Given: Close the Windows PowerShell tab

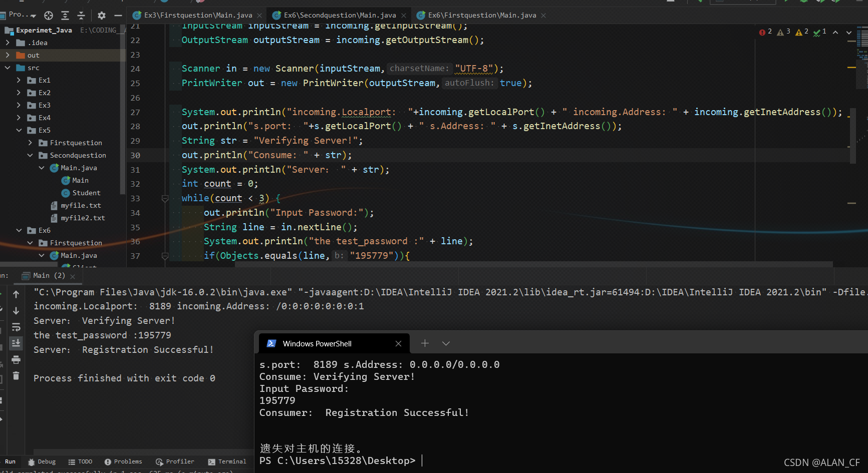Looking at the screenshot, I should (398, 343).
